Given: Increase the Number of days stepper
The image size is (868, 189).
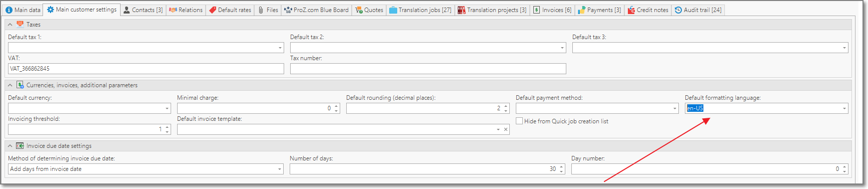Looking at the screenshot, I should (562, 167).
